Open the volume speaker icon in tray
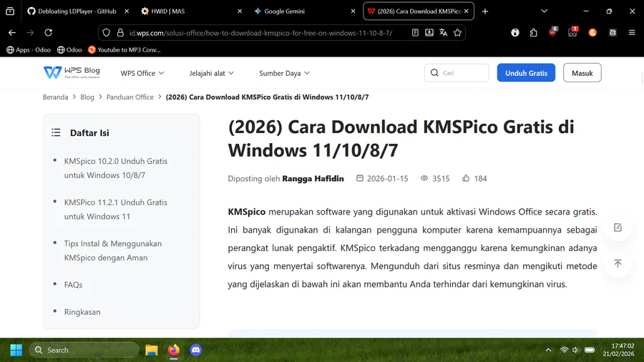This screenshot has width=644, height=362. coord(575,350)
